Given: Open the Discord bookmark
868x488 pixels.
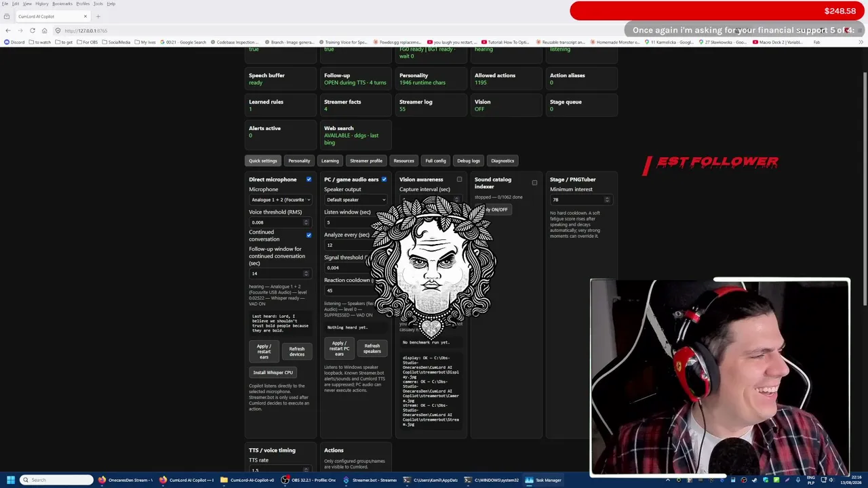Looking at the screenshot, I should [14, 42].
